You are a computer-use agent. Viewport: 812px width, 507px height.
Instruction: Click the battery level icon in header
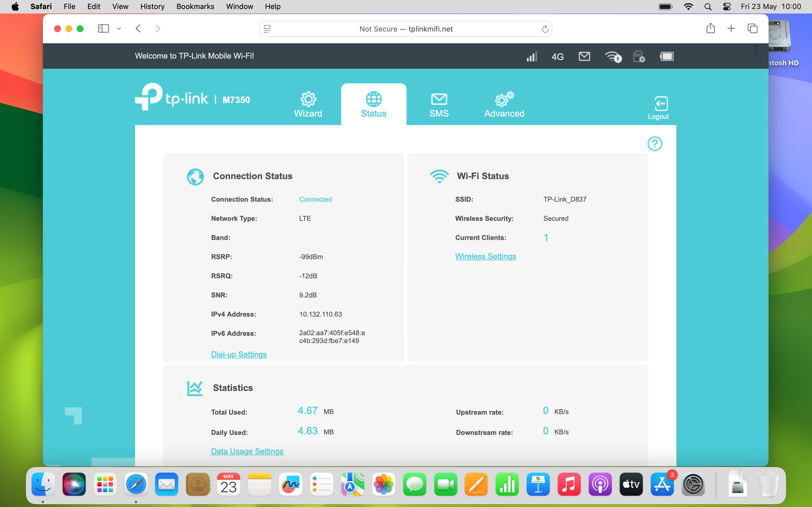click(x=667, y=56)
